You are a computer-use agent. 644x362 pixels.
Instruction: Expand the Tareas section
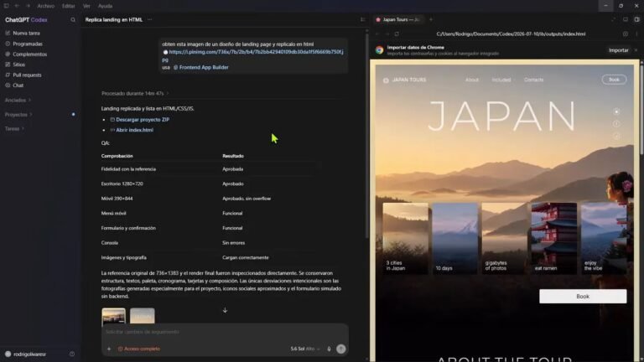click(14, 129)
